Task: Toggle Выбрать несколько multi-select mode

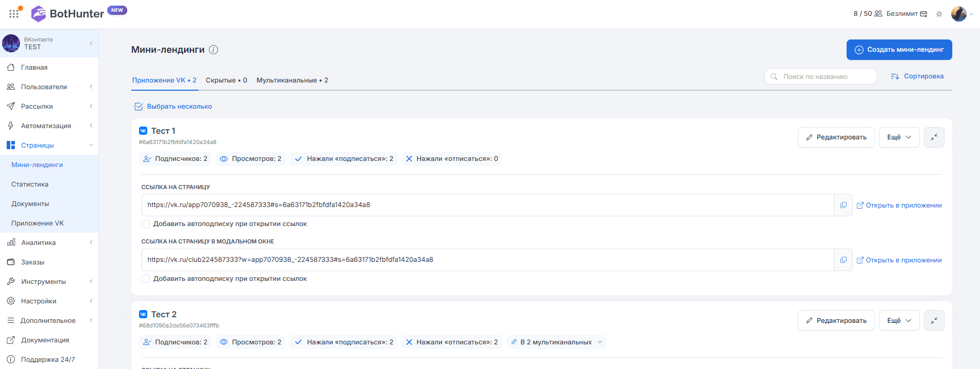Action: point(173,107)
